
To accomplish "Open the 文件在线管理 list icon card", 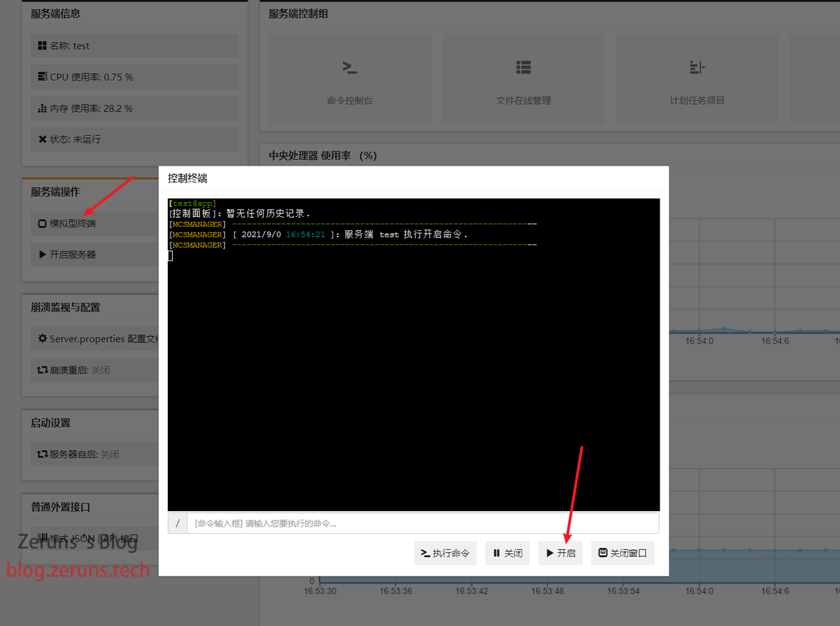I will 523,80.
